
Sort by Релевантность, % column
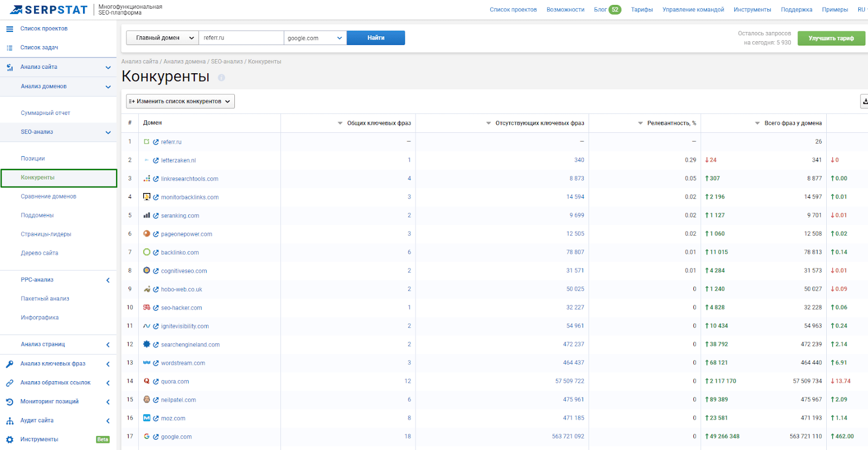click(667, 123)
